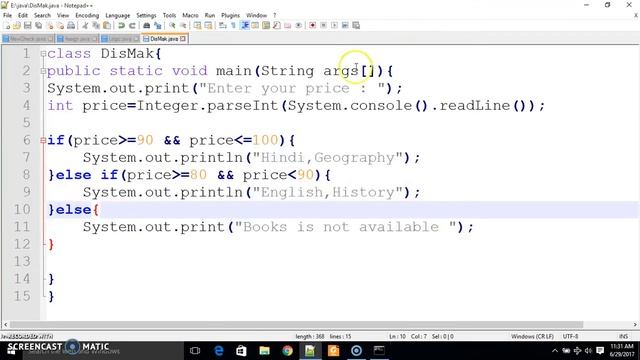Screen dimensions: 640x360
Task: Toggle Show All Characters pilcrow icon
Action: tap(233, 25)
